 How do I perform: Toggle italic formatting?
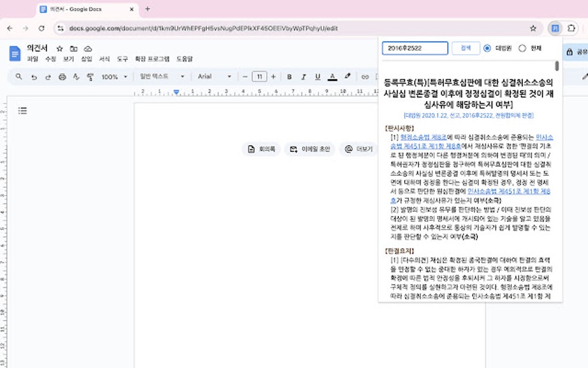(x=303, y=77)
